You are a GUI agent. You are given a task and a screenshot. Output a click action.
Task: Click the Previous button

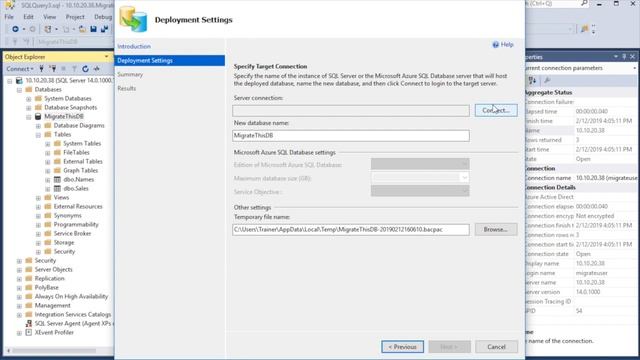pos(402,347)
